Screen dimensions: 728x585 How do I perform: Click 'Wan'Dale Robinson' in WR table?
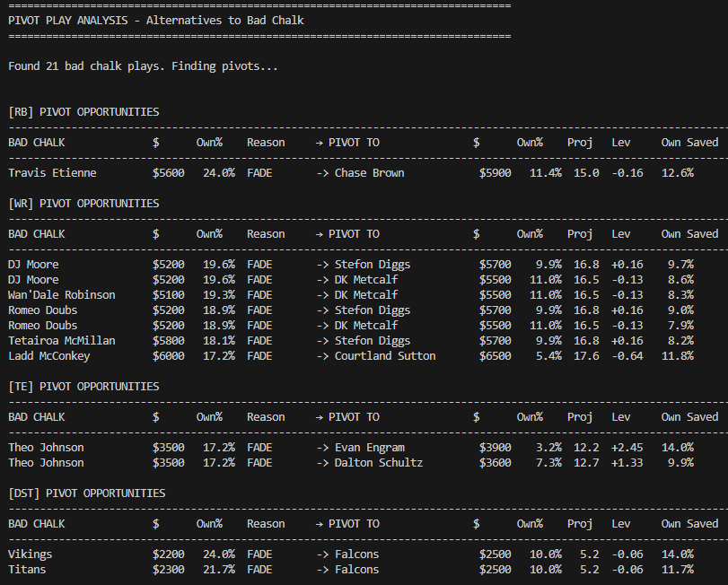[x=62, y=295]
